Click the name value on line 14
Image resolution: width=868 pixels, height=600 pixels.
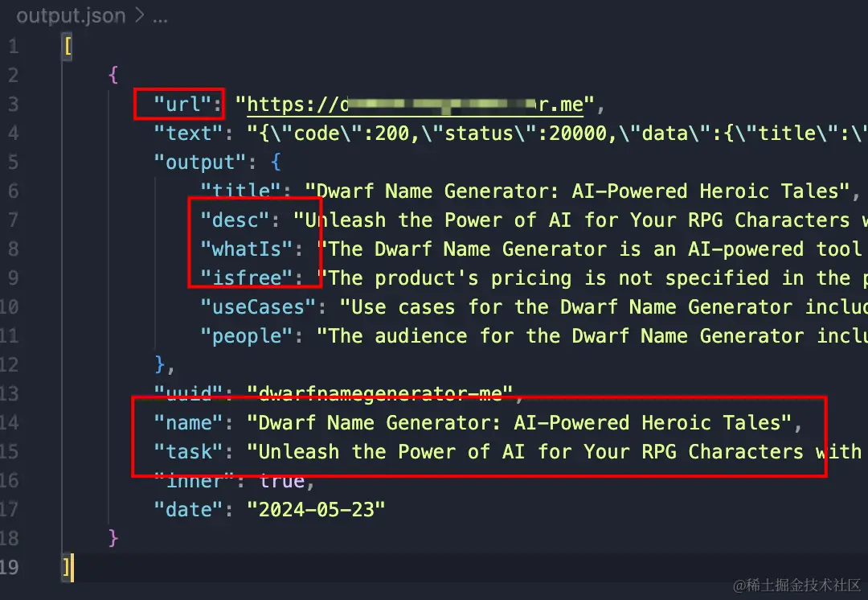point(519,423)
